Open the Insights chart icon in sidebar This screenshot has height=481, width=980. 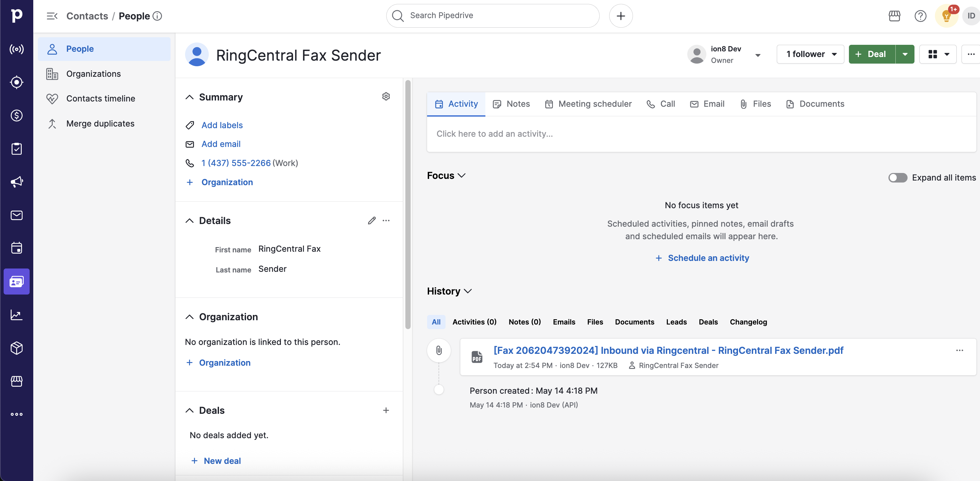pyautogui.click(x=16, y=315)
